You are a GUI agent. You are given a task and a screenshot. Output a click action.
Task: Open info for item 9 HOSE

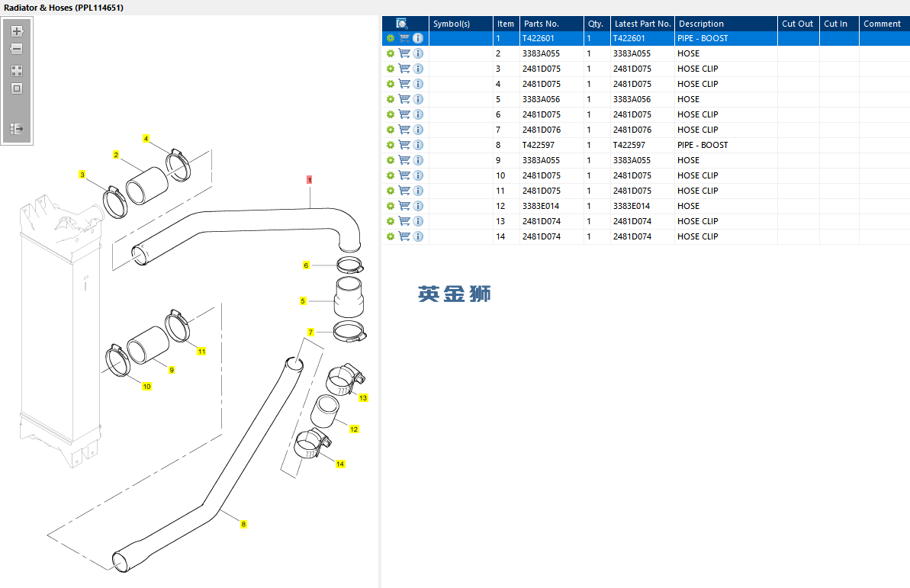pos(418,160)
